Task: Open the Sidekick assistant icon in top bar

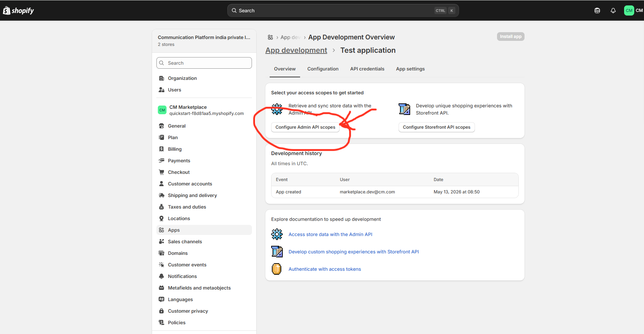Action: 597,10
